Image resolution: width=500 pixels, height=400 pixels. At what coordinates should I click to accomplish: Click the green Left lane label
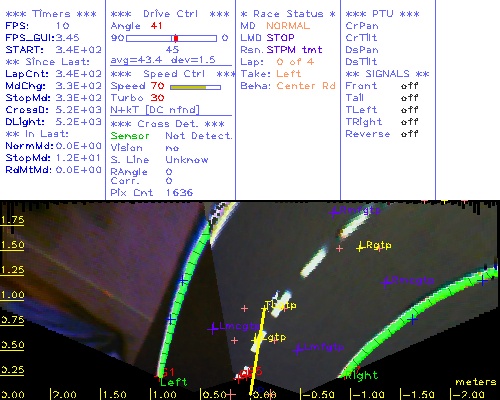coord(174,382)
